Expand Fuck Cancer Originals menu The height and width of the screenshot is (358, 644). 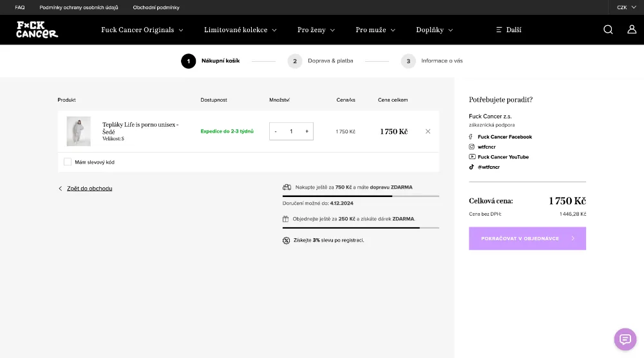[142, 30]
